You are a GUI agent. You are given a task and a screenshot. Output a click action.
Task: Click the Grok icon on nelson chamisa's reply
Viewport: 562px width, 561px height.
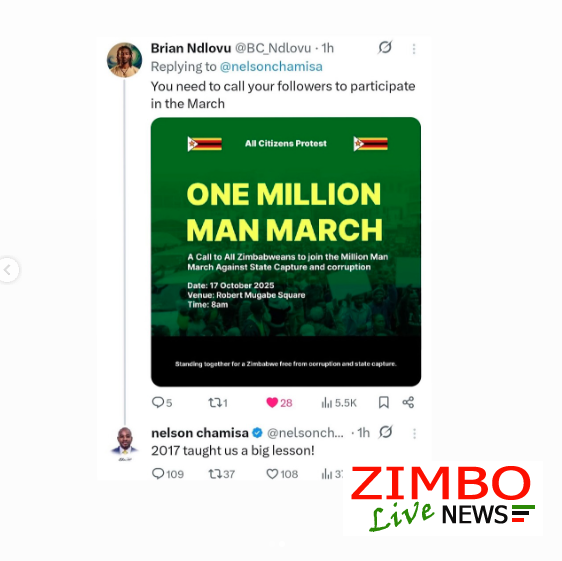coord(386,432)
